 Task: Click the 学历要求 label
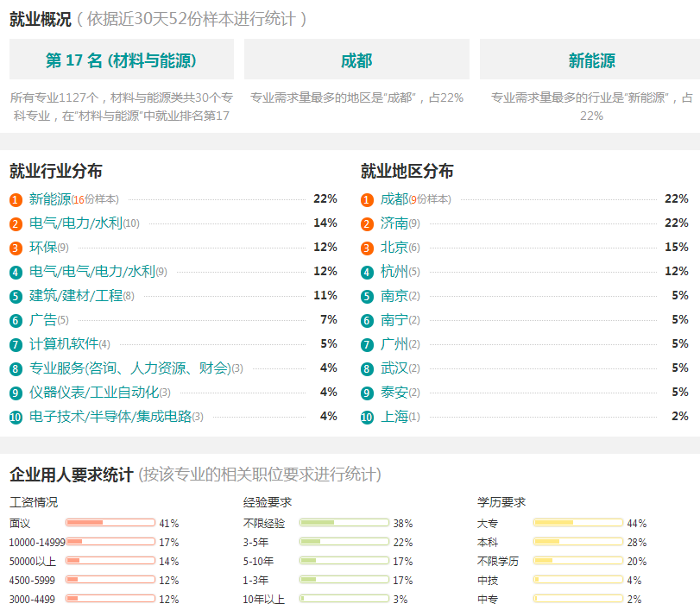pos(501,502)
